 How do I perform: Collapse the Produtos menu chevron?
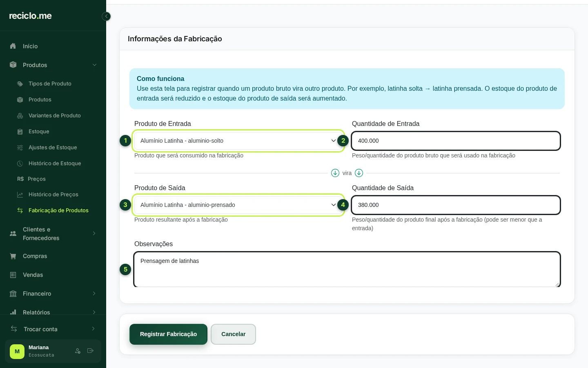[x=94, y=65]
